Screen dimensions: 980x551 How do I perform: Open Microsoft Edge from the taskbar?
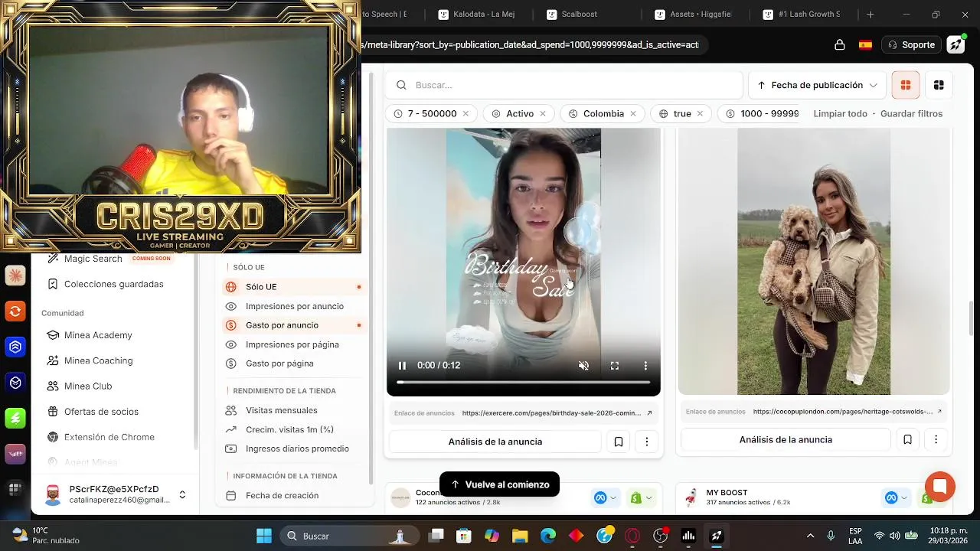(x=548, y=536)
